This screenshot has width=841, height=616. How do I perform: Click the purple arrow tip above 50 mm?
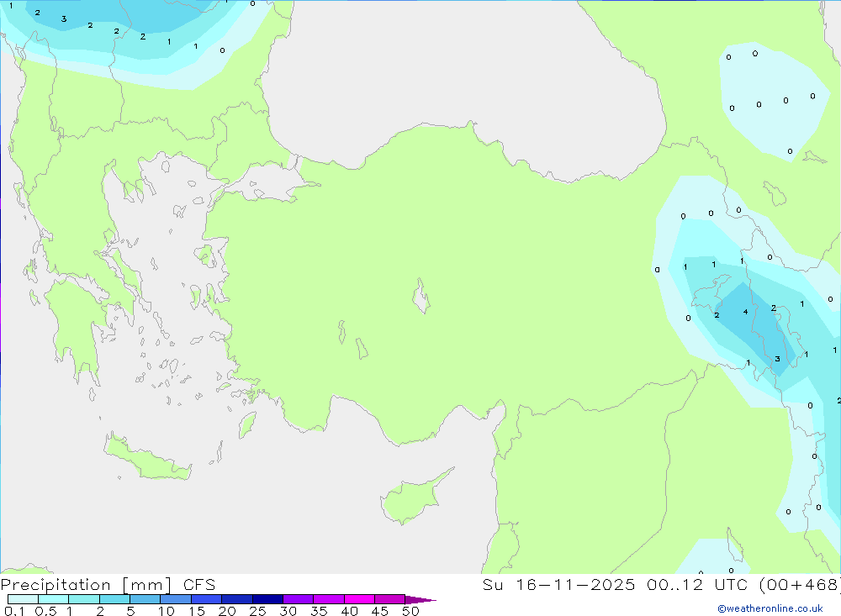pyautogui.click(x=420, y=600)
